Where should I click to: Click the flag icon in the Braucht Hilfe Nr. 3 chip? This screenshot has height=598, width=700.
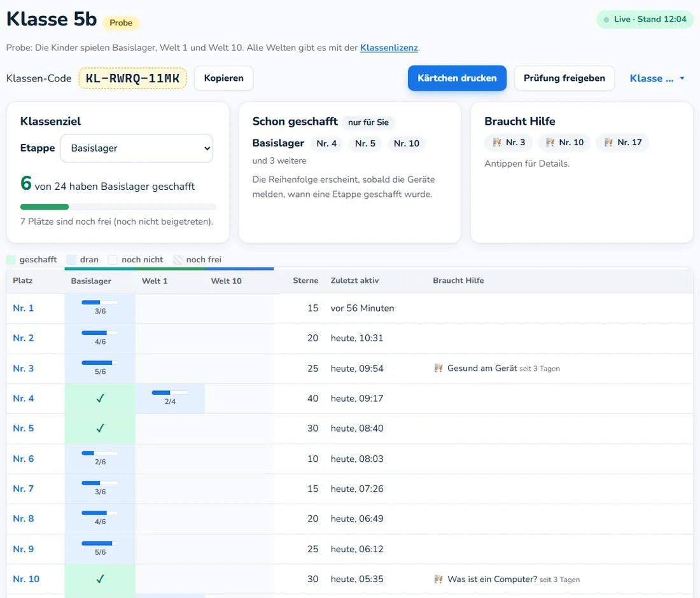coord(497,143)
